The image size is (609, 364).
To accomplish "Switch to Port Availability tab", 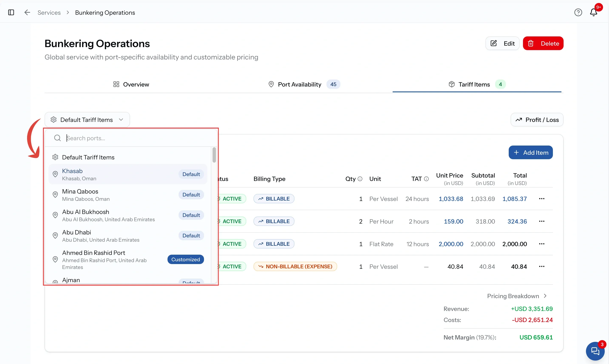I will 304,84.
